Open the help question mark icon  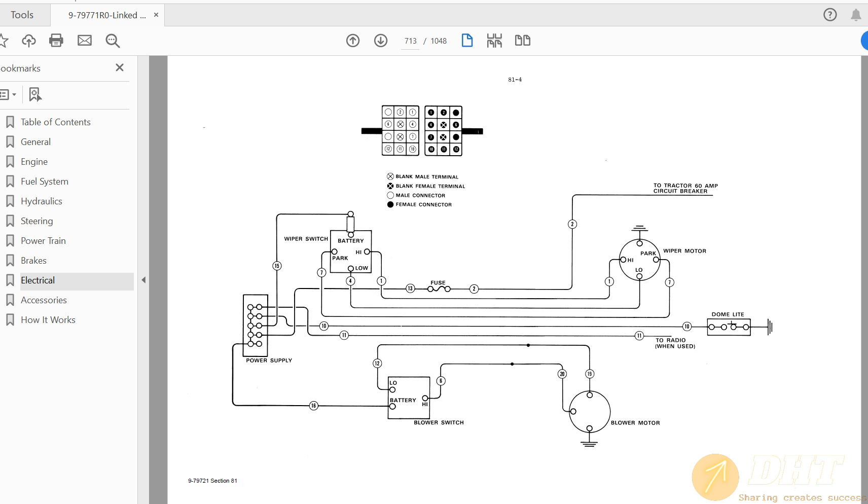pyautogui.click(x=830, y=15)
